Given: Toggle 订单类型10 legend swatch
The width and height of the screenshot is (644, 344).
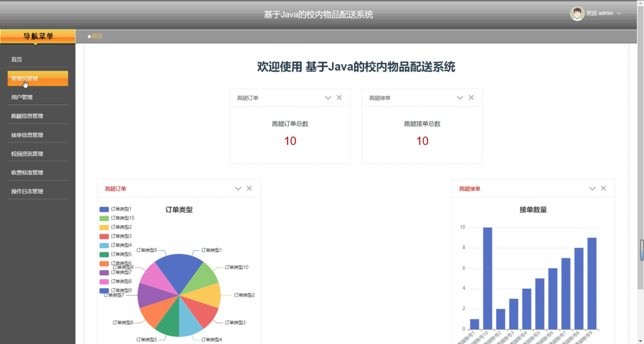Looking at the screenshot, I should click(104, 218).
